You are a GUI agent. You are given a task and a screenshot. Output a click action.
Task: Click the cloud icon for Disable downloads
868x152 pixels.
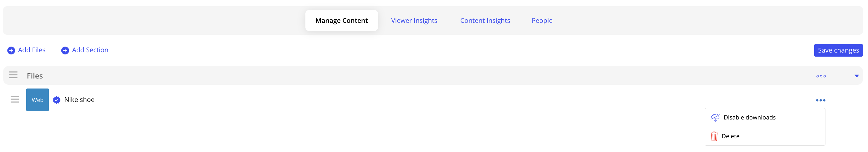715,118
